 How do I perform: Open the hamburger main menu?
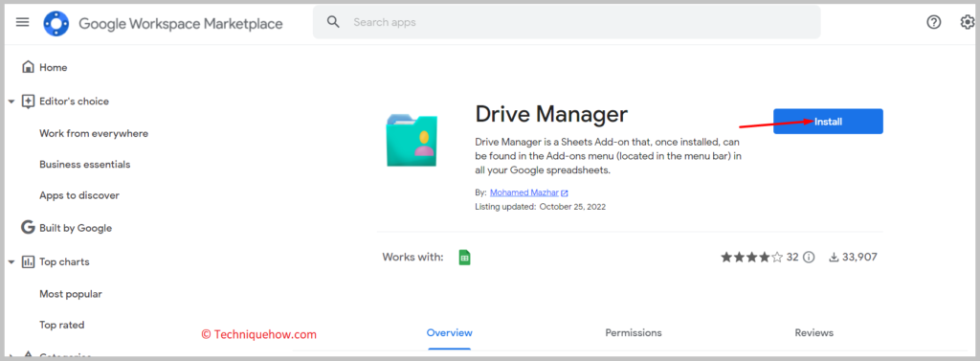[x=23, y=23]
